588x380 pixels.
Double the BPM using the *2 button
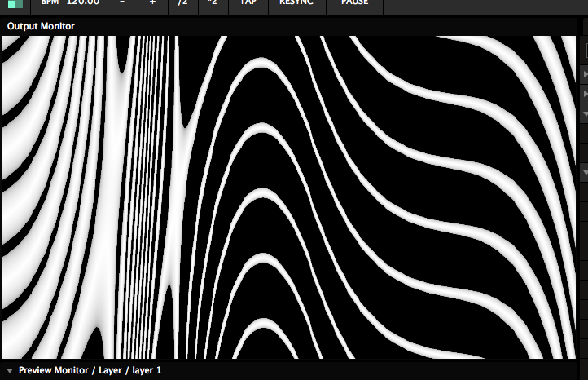tap(212, 4)
